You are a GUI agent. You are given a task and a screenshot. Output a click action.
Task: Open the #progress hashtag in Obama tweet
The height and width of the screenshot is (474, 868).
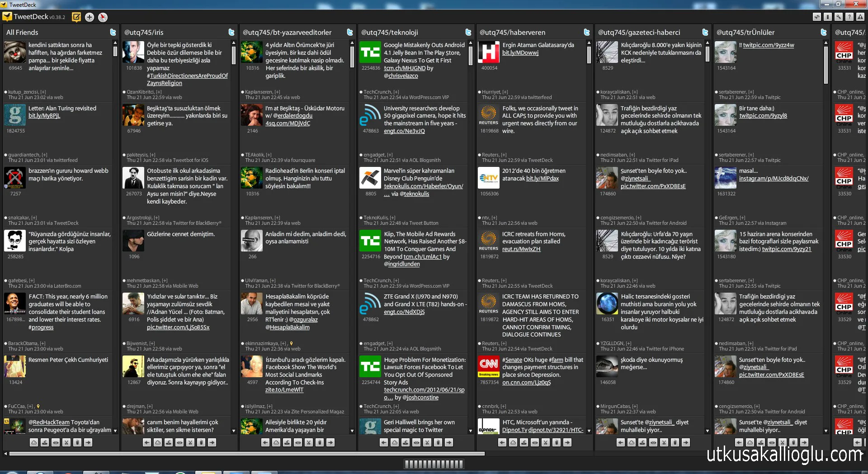tap(41, 327)
